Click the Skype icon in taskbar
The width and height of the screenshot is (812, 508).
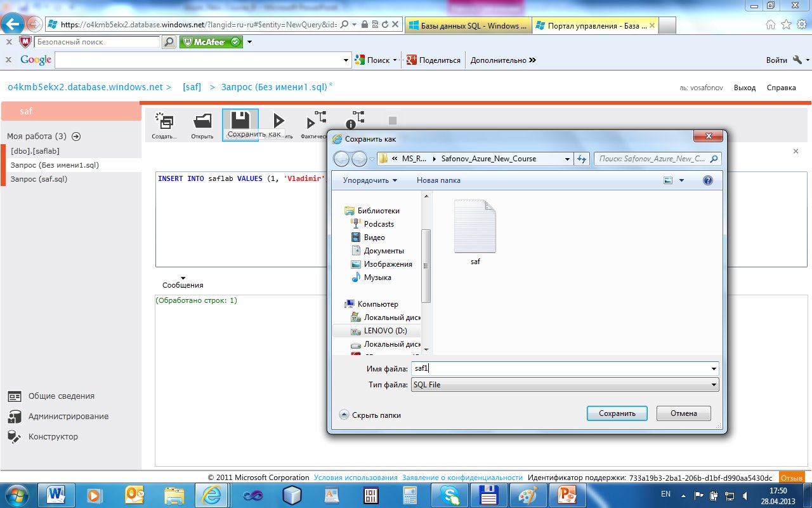(449, 495)
